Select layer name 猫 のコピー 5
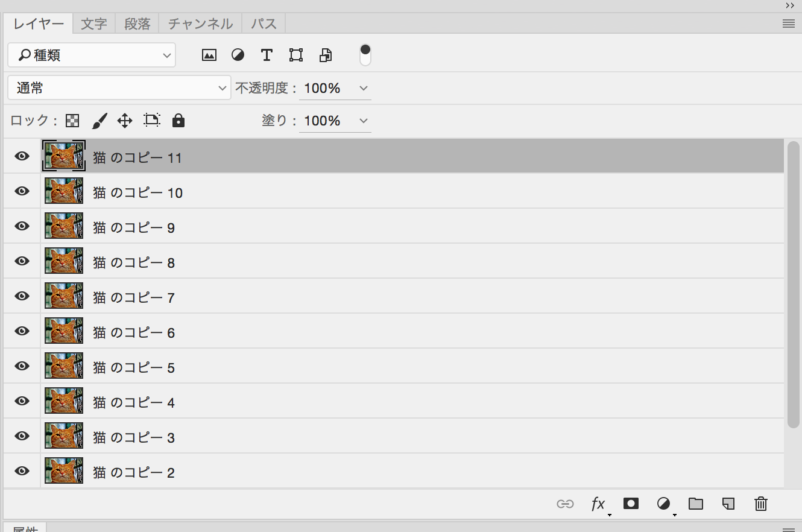 [x=134, y=367]
